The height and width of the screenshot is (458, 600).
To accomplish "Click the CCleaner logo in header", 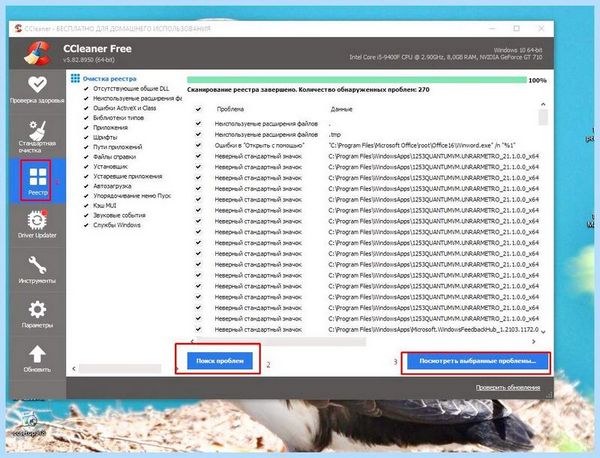I will 38,53.
